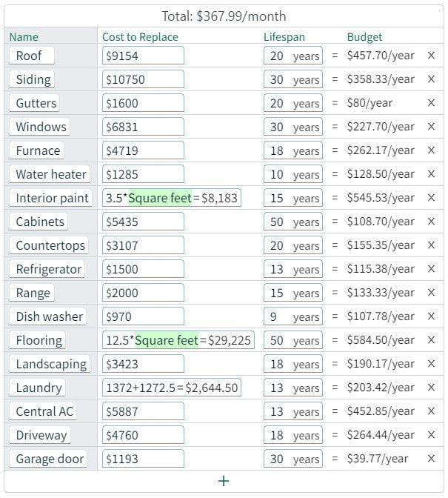Screen dimensions: 448x498
Task: Select the Landscaping name field
Action: (51, 364)
